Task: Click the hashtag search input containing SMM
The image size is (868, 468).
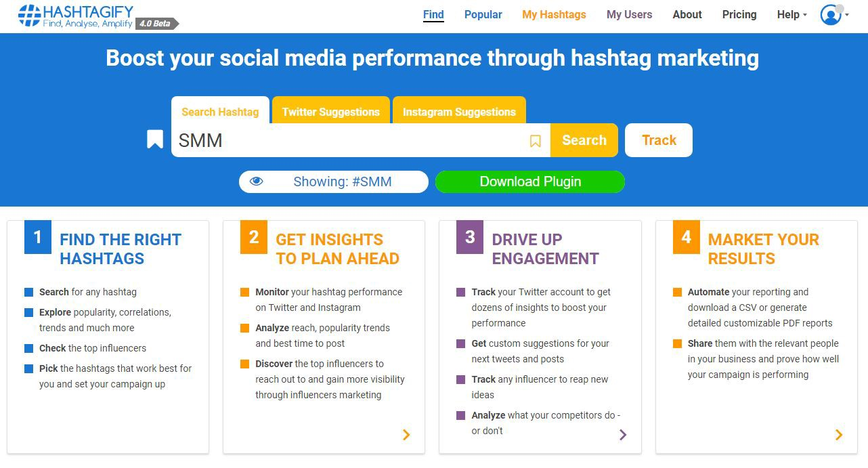Action: point(349,141)
